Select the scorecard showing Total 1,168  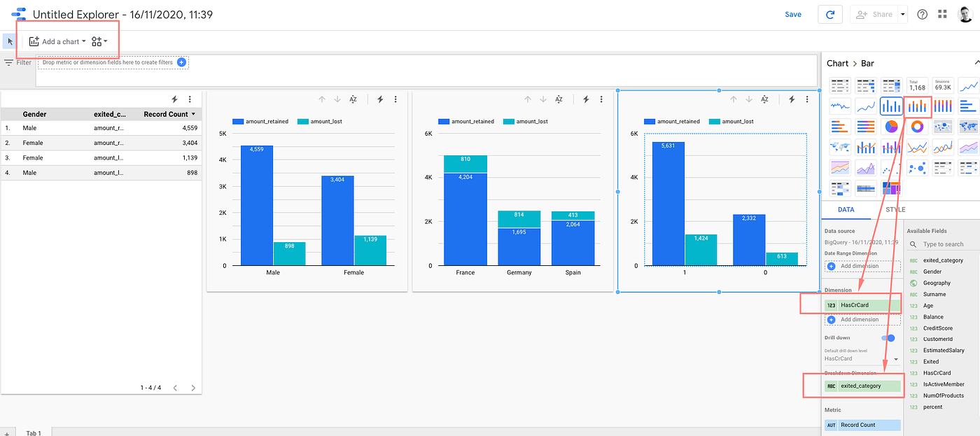918,86
